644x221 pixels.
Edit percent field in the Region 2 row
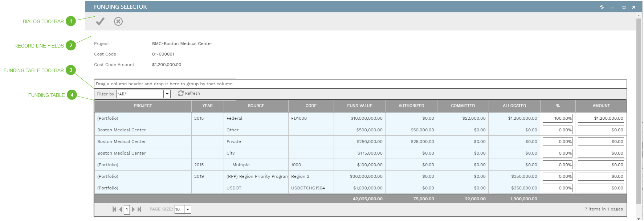click(558, 176)
